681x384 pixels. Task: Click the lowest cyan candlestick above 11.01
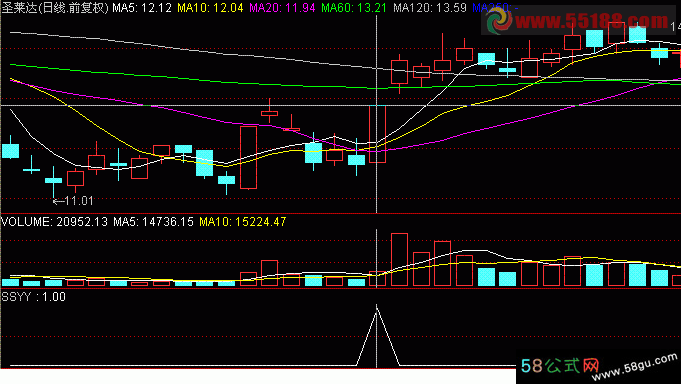[53, 180]
